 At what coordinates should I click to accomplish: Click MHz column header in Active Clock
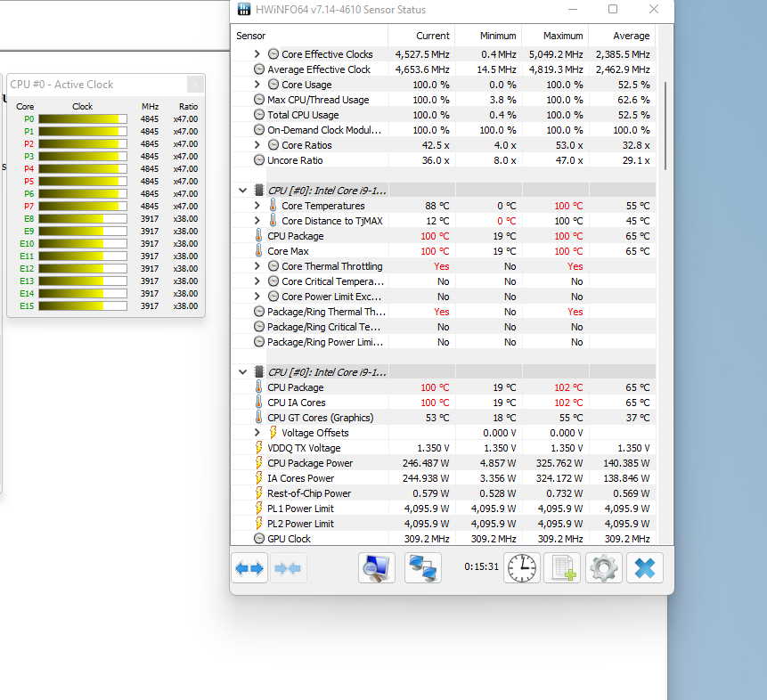[151, 106]
